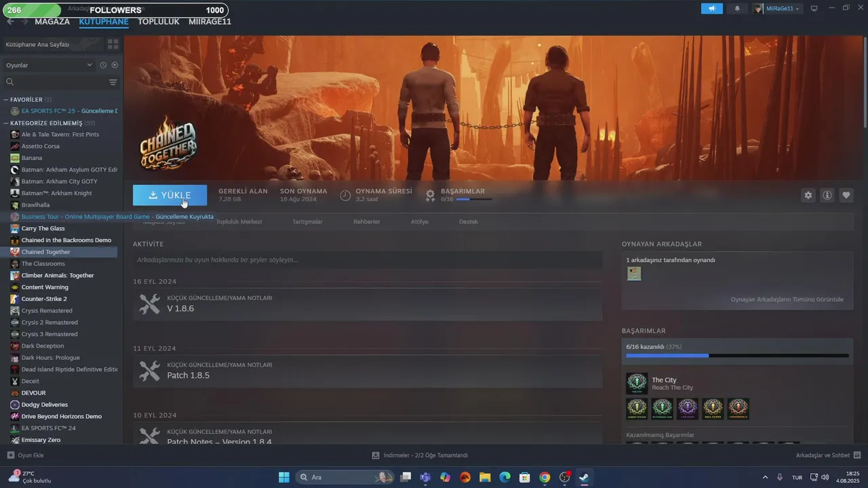Open Kütüphane Ana Sayfası button
The width and height of the screenshot is (868, 488).
point(53,44)
